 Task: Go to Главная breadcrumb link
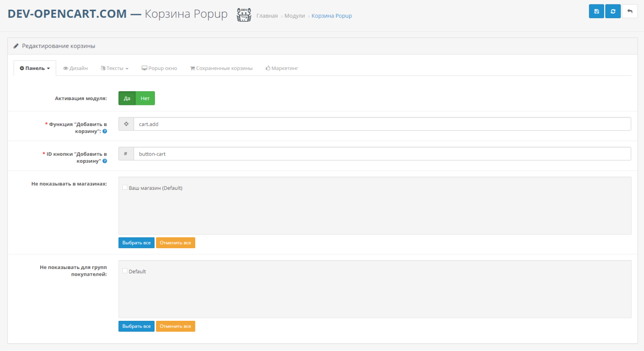pos(267,16)
